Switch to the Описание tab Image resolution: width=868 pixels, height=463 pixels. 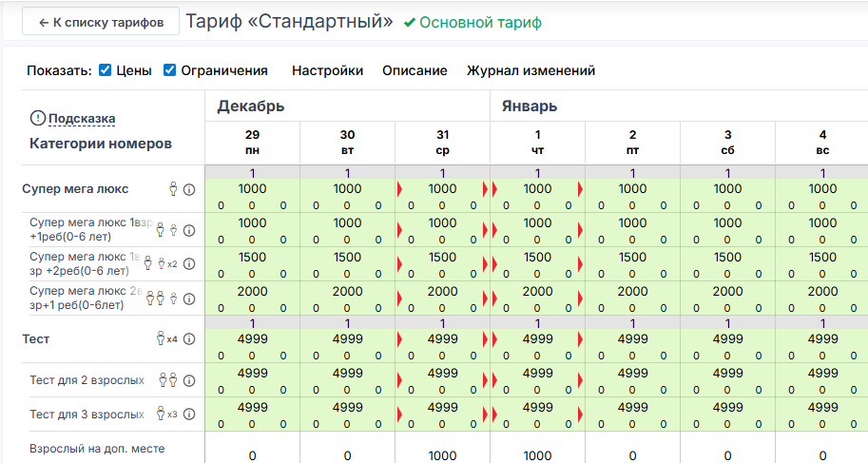coord(415,70)
